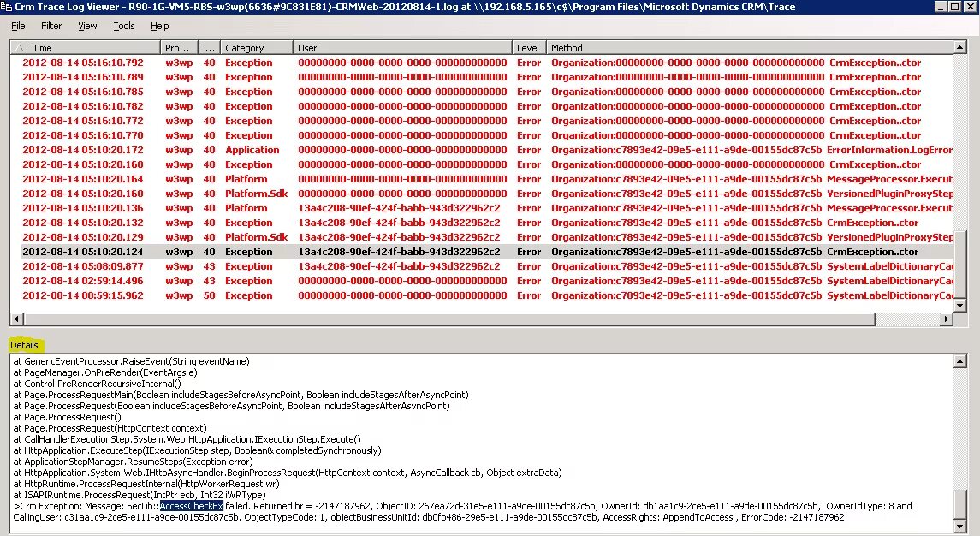
Task: Click the GenericEventProcessor.RaiseEvent stack line
Action: 131,361
